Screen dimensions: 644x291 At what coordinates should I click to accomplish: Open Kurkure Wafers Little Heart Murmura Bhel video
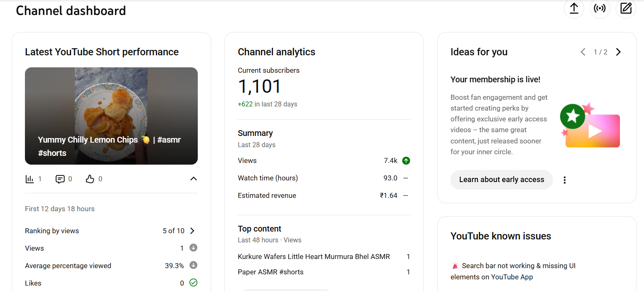click(x=314, y=256)
